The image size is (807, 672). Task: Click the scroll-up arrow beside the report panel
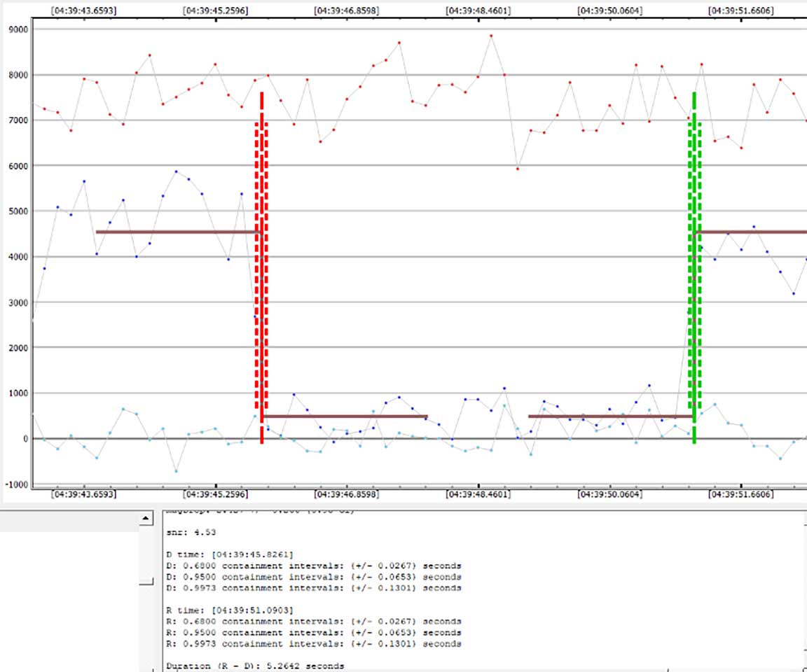146,518
